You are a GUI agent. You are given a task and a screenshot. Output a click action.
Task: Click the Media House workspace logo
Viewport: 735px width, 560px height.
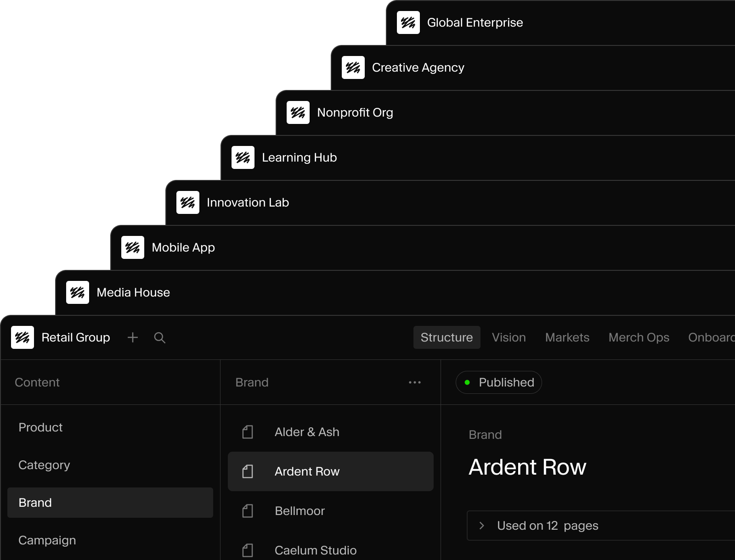pos(78,292)
